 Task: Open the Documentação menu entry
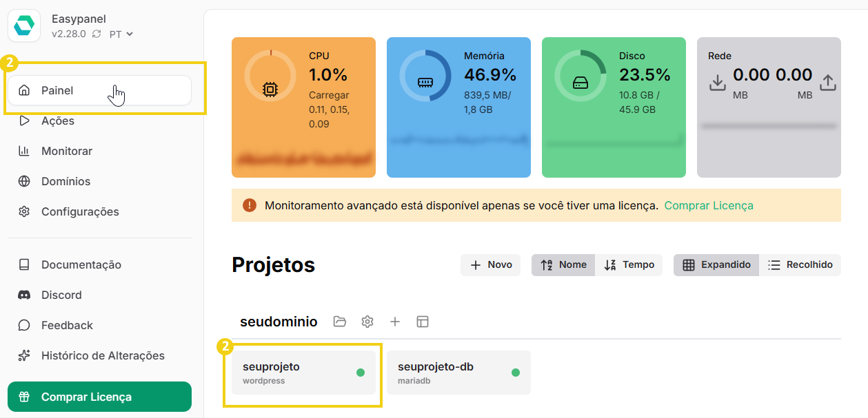click(x=79, y=264)
